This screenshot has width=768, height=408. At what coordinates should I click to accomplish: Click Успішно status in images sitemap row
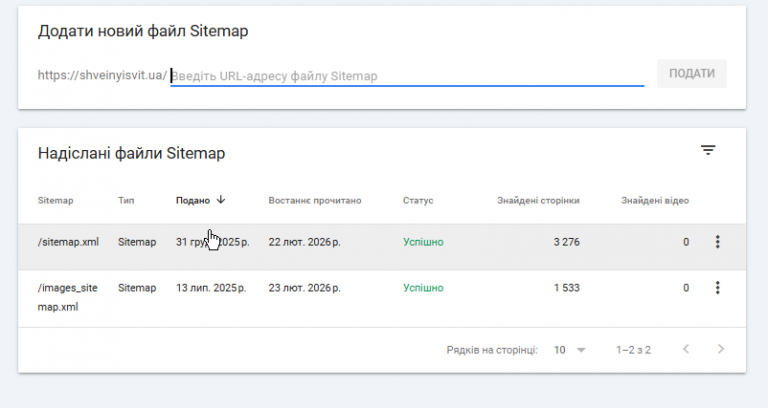(423, 288)
